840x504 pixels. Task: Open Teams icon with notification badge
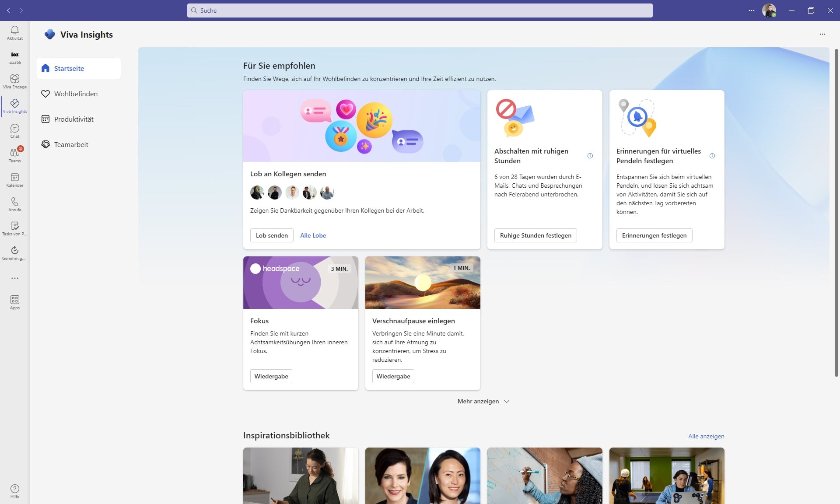point(14,154)
